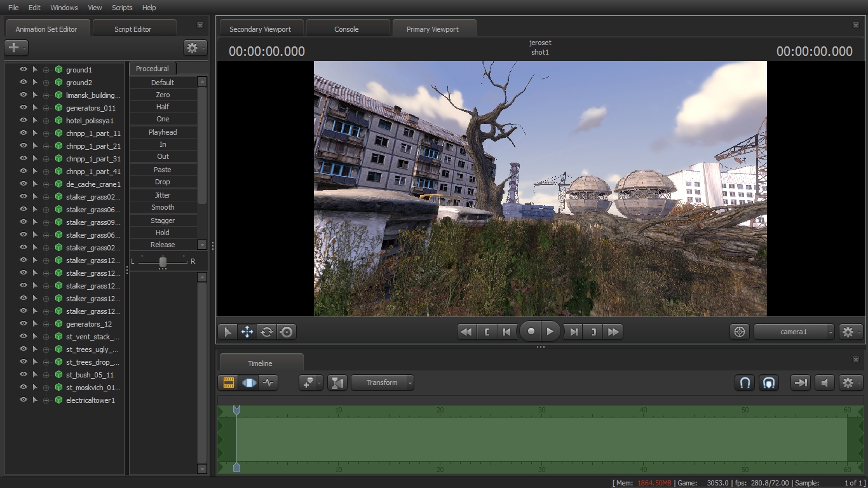Select the arrow selection tool in viewport

(227, 332)
